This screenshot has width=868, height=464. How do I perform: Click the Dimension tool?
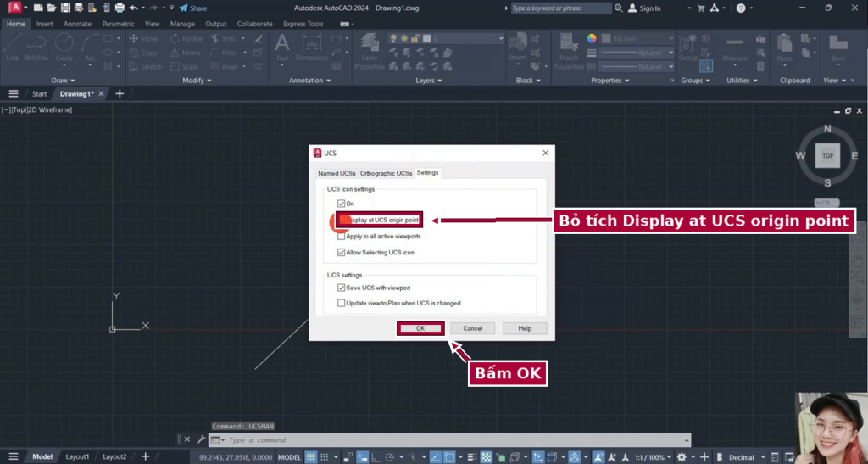(x=311, y=47)
